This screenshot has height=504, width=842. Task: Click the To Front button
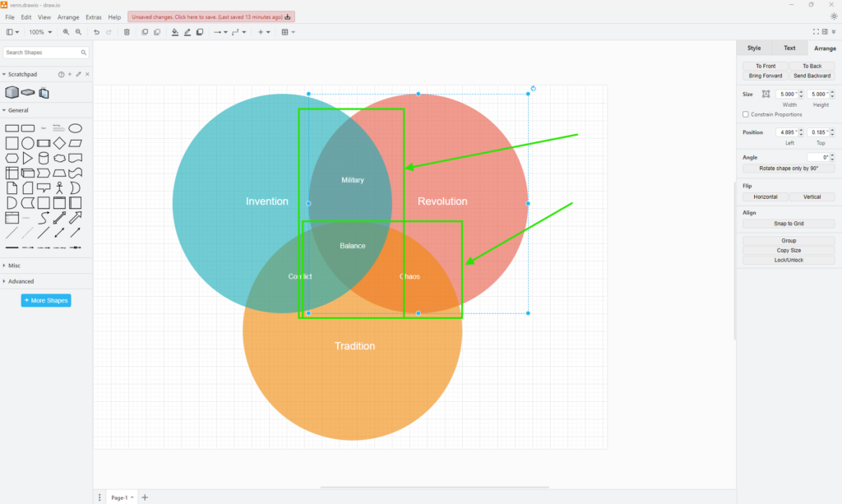pos(766,66)
